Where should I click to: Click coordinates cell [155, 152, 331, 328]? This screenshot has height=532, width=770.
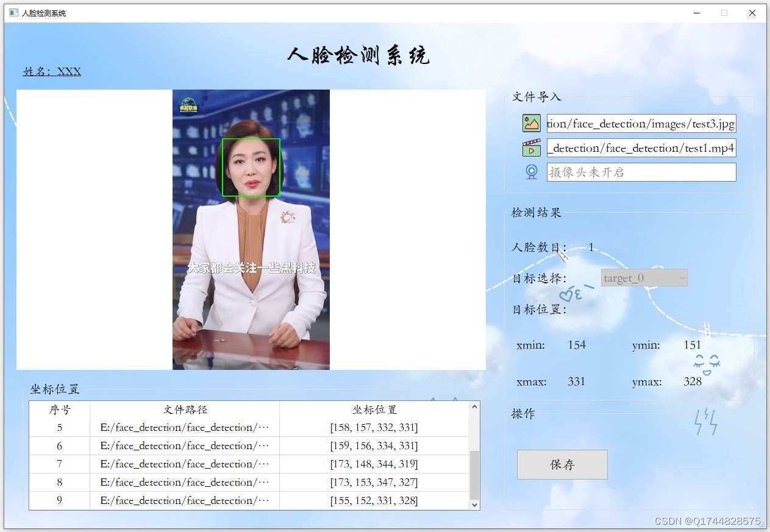pyautogui.click(x=374, y=501)
